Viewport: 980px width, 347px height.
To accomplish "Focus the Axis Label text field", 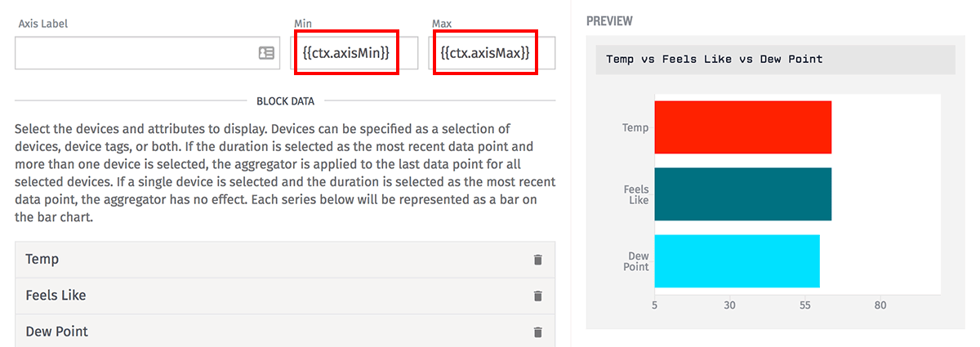I will point(148,53).
